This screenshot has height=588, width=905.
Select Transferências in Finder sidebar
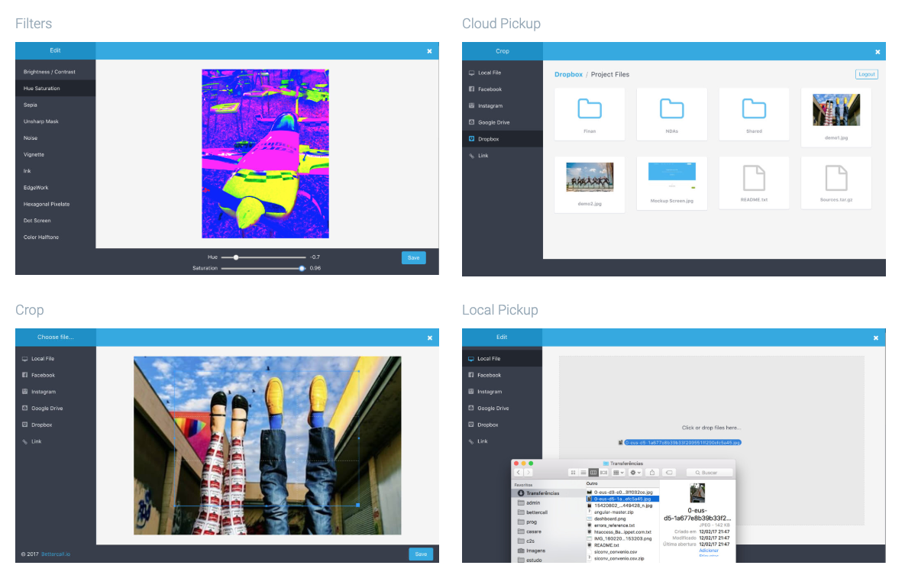click(x=548, y=493)
